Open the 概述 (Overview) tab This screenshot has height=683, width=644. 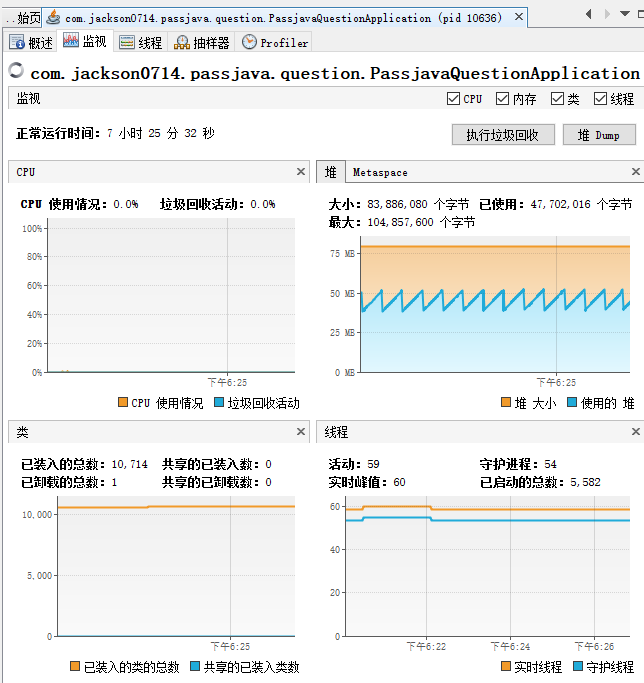[x=31, y=42]
